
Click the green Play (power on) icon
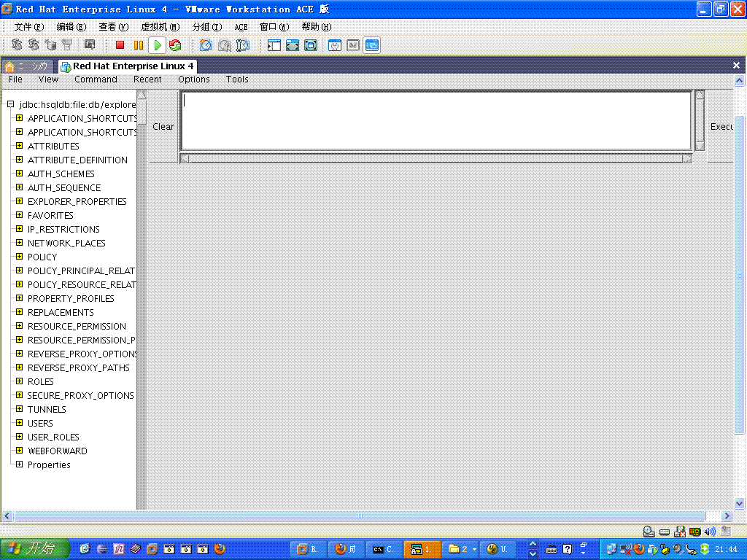tap(157, 45)
